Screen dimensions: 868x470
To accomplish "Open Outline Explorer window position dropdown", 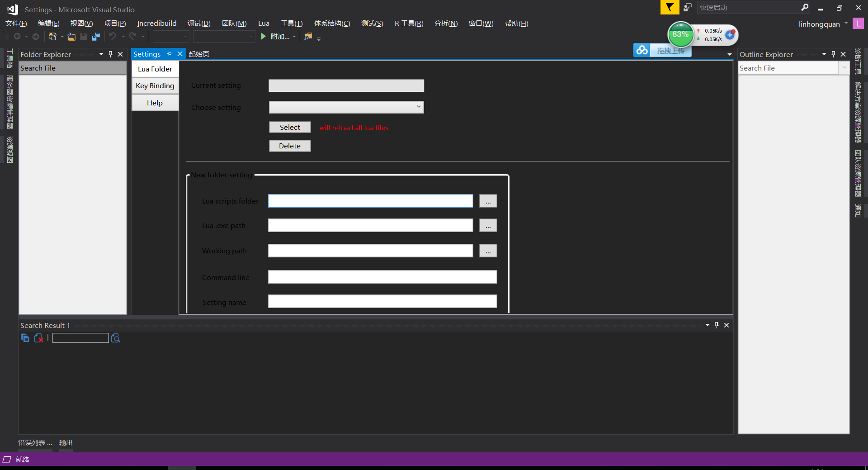I will click(x=824, y=54).
